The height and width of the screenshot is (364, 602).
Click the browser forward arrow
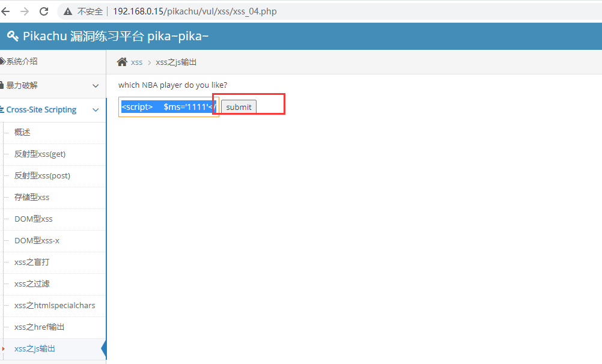[24, 11]
